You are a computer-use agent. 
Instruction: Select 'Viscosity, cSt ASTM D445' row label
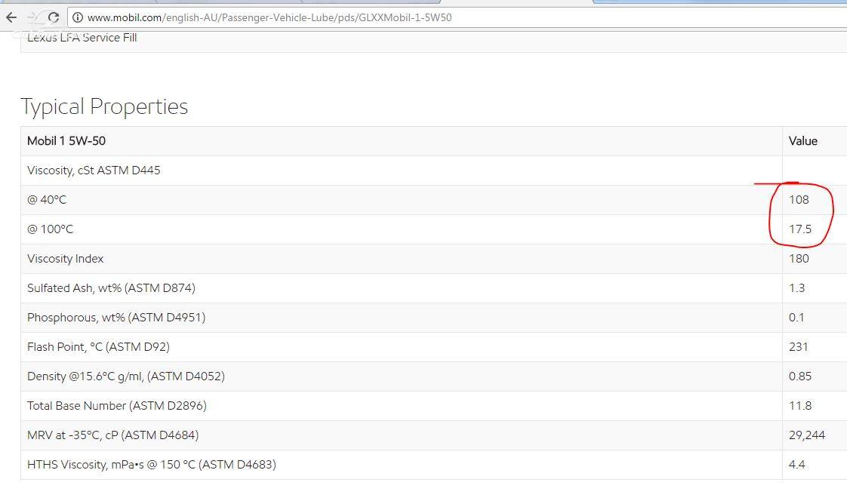coord(94,171)
